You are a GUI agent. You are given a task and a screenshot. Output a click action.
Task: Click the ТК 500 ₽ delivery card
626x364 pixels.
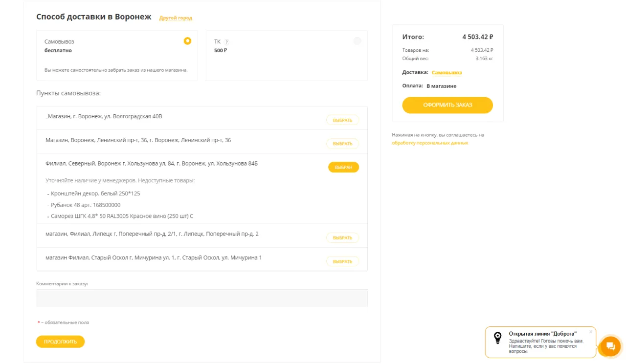[x=286, y=55]
